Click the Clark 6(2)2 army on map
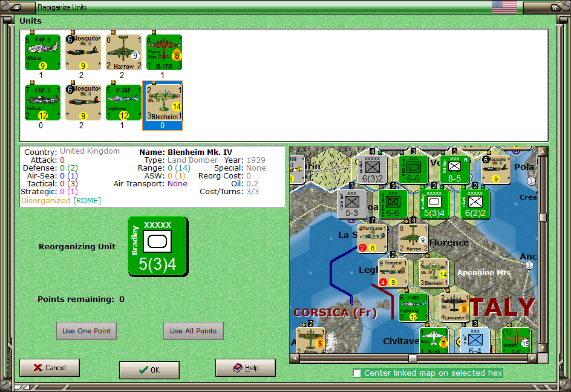The height and width of the screenshot is (392, 571). 475,204
